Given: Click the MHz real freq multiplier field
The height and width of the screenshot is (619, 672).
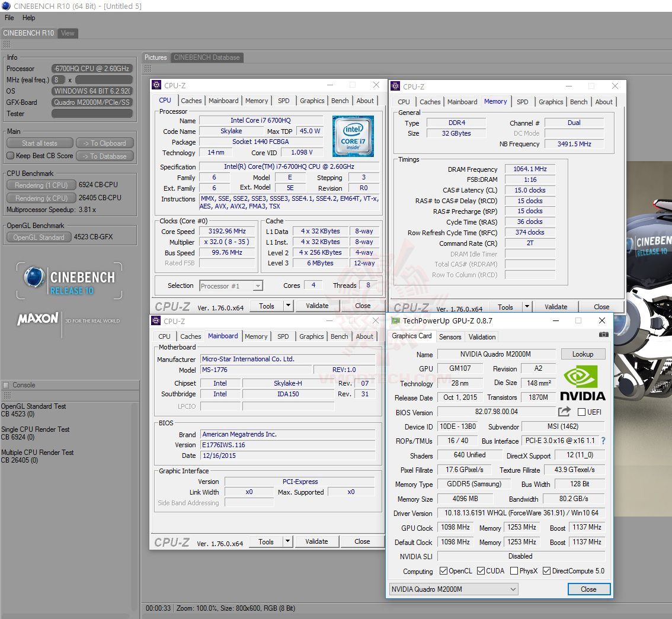Looking at the screenshot, I should [x=58, y=80].
